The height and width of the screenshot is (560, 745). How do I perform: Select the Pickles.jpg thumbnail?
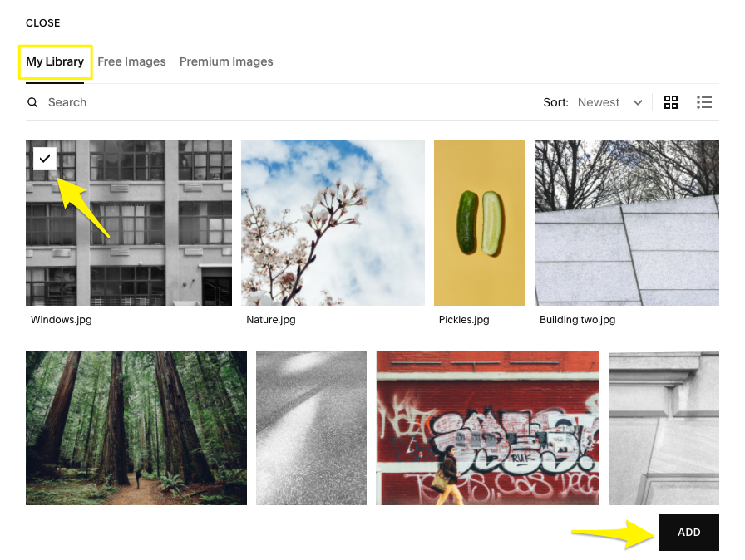click(480, 223)
